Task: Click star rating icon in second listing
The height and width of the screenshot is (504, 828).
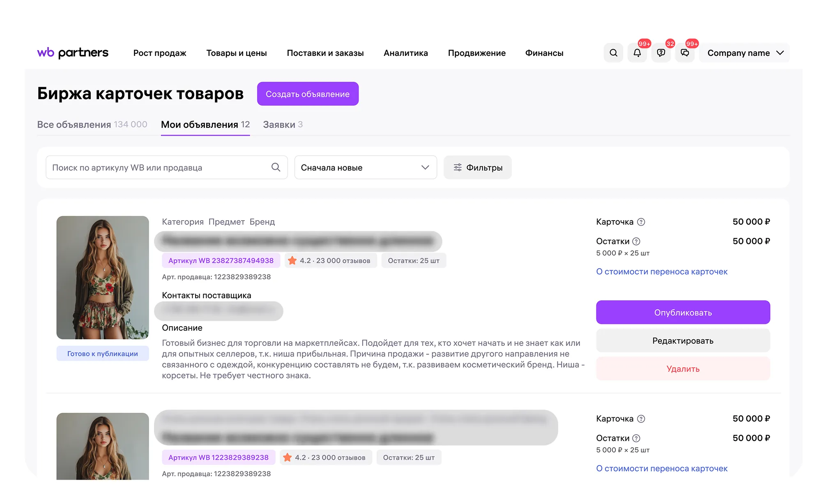Action: (x=287, y=457)
